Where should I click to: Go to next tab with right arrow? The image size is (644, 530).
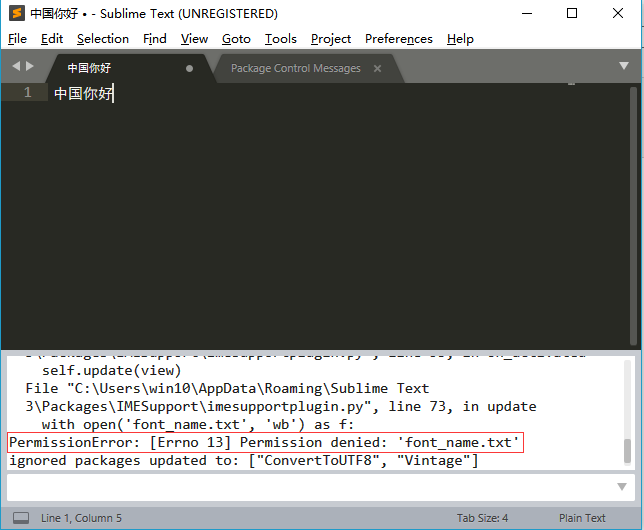click(30, 66)
